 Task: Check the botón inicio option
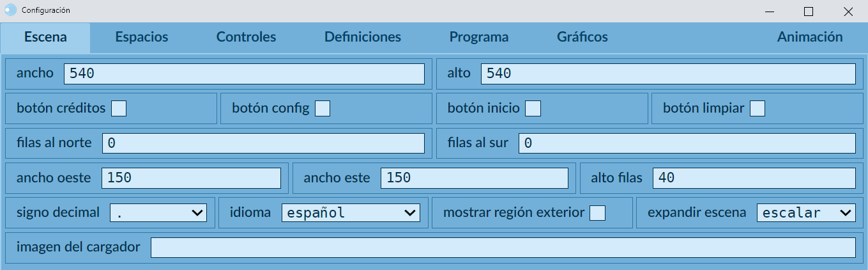click(533, 109)
